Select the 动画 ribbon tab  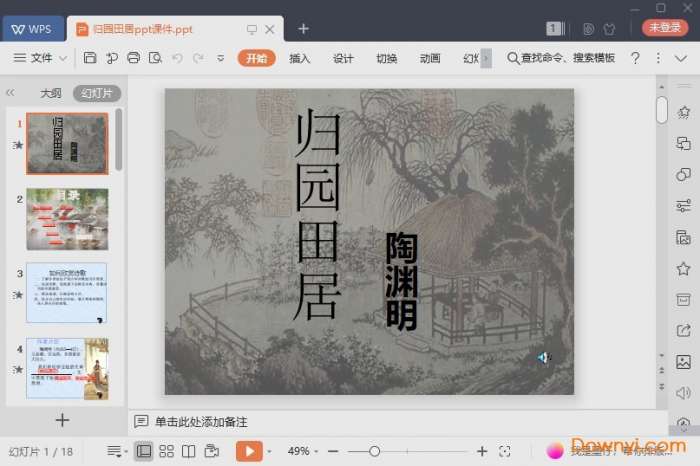(430, 58)
